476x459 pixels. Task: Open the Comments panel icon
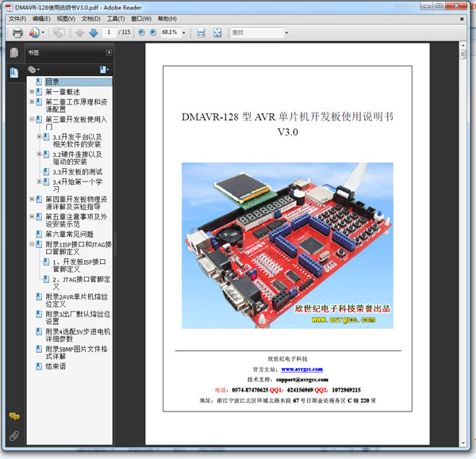14,416
